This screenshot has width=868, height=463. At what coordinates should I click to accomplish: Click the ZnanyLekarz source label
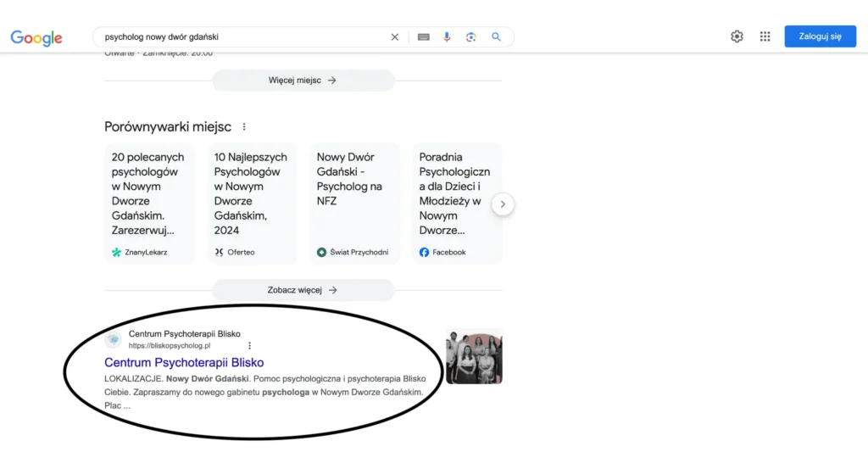(146, 252)
